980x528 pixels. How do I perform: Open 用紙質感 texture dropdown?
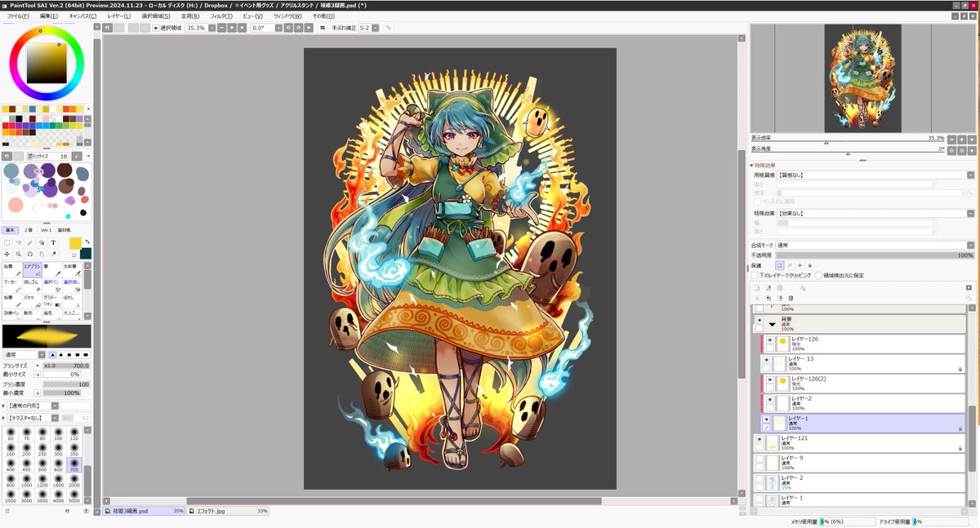pos(970,175)
